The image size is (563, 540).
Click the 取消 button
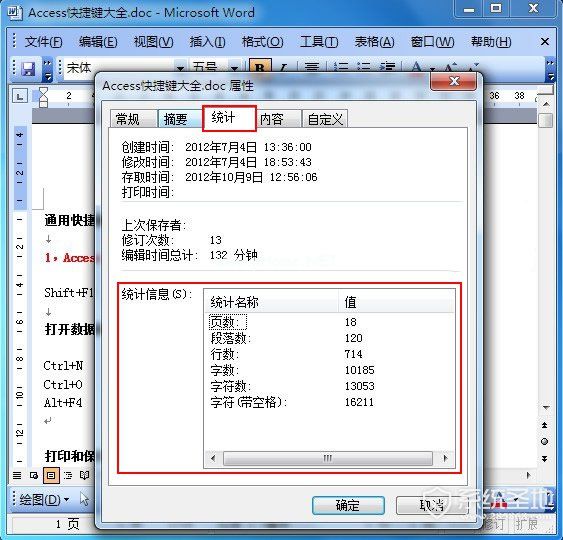coord(432,505)
